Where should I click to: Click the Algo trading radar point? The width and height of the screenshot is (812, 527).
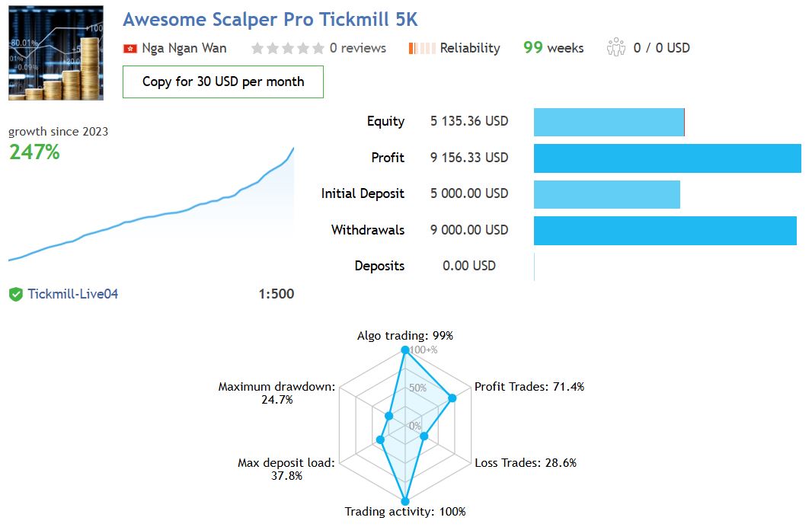click(x=405, y=350)
